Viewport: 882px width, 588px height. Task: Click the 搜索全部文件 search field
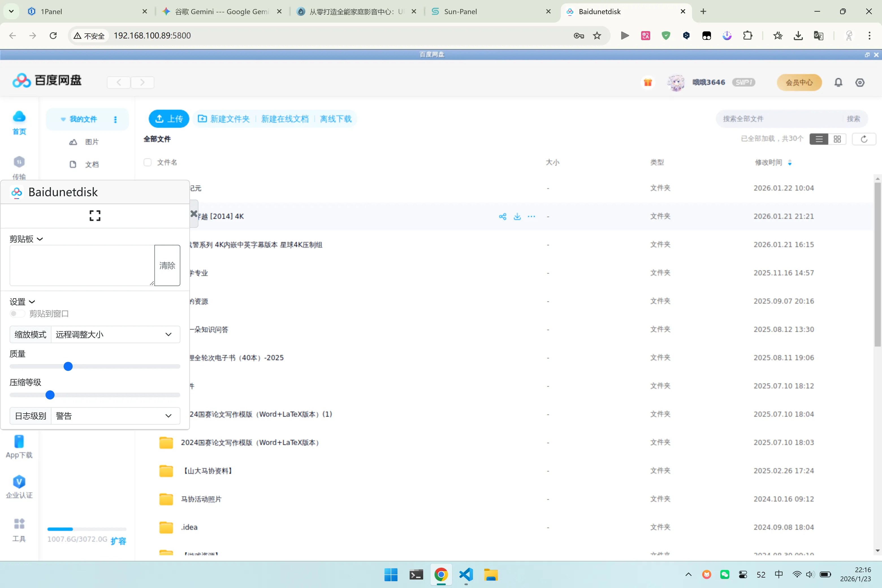click(780, 119)
